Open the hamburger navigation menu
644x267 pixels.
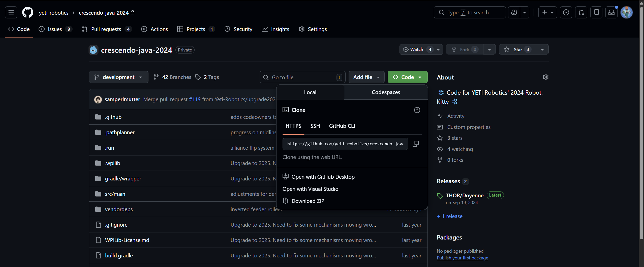click(11, 12)
